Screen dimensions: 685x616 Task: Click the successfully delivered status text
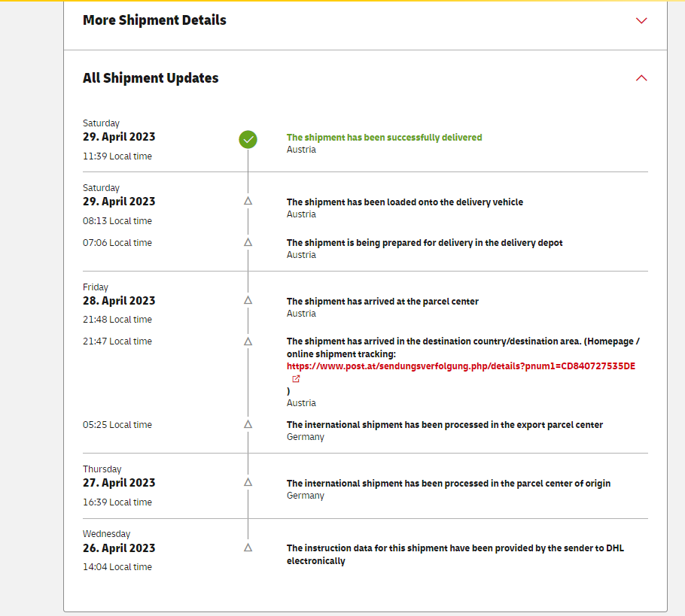tap(384, 138)
